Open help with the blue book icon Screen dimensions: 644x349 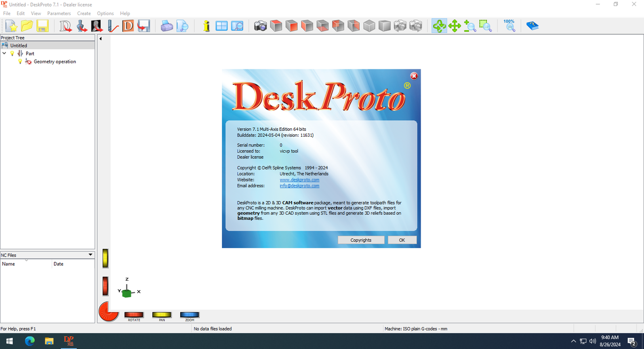[x=532, y=26]
